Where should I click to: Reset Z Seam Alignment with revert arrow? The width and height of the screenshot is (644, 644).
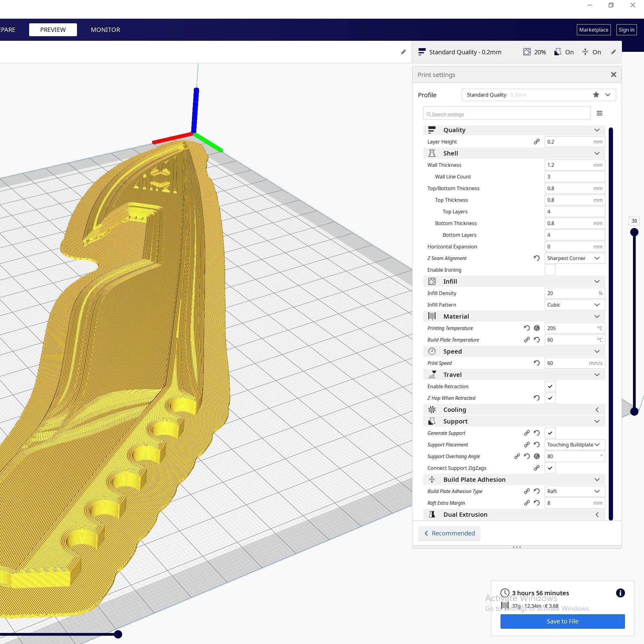coord(536,258)
